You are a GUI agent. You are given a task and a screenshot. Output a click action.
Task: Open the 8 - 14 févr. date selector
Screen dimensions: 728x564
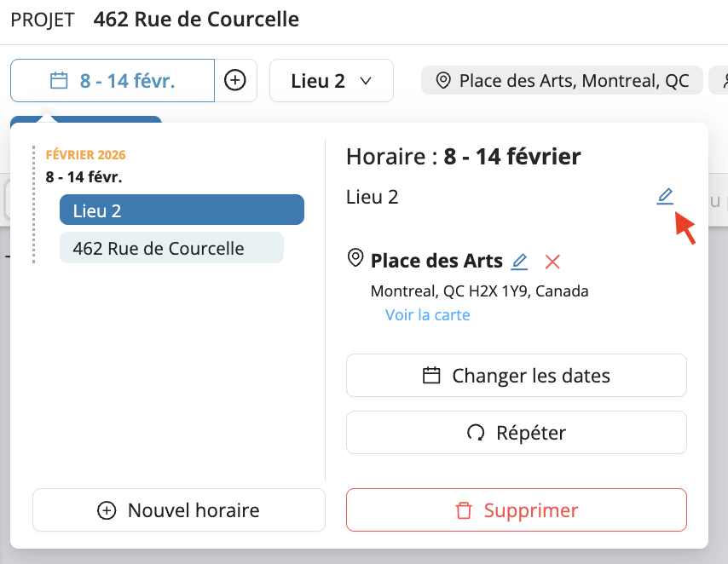point(113,81)
